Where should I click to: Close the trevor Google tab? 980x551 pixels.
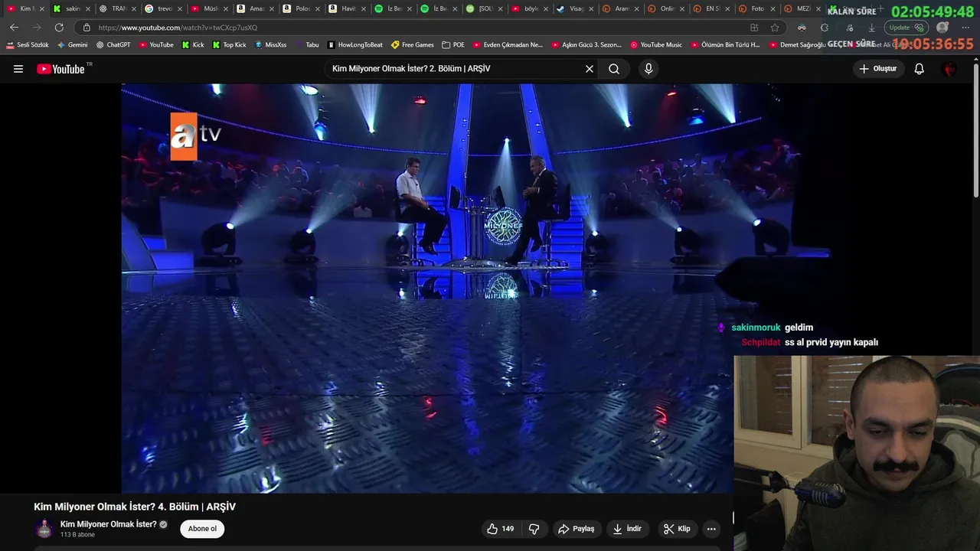[180, 8]
